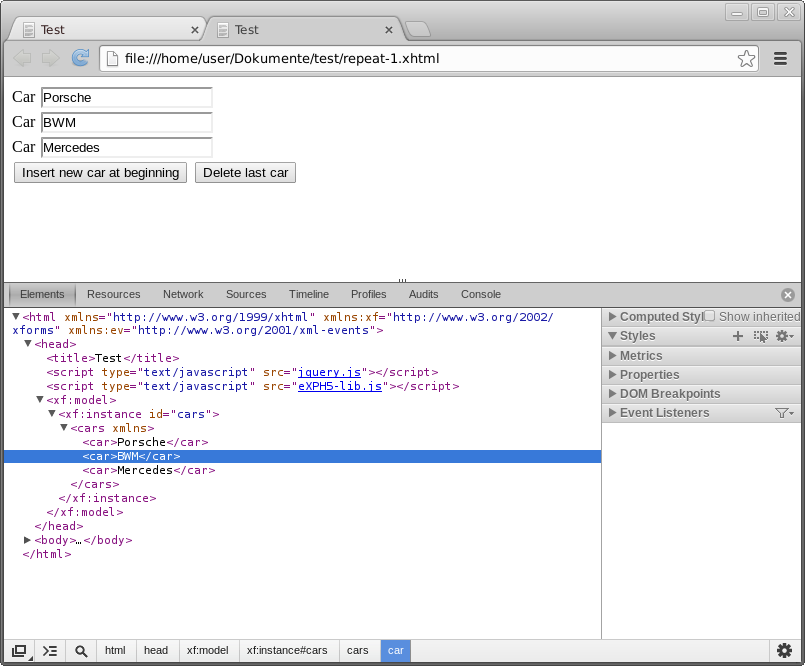
Task: Click Delete last car button
Action: pos(245,173)
